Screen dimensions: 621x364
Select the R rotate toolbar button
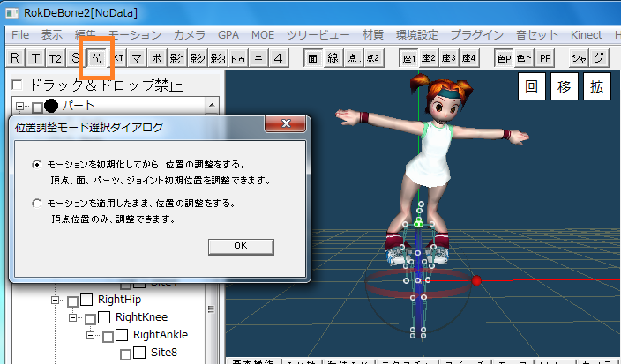click(x=16, y=58)
